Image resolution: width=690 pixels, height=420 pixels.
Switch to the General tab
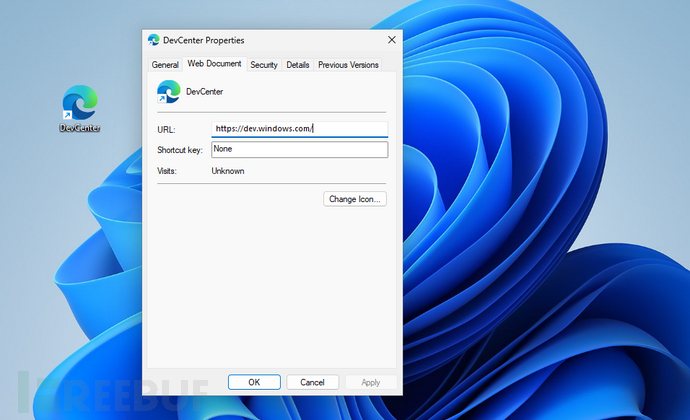[x=165, y=65]
